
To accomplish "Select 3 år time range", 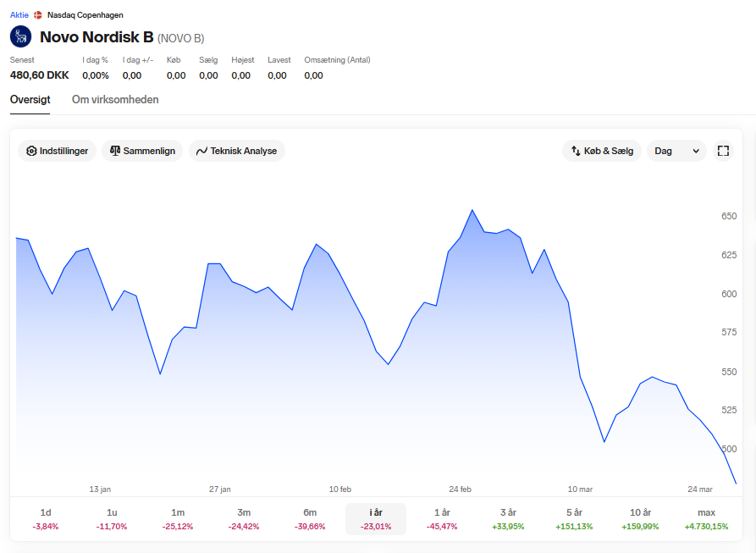I will pyautogui.click(x=508, y=519).
